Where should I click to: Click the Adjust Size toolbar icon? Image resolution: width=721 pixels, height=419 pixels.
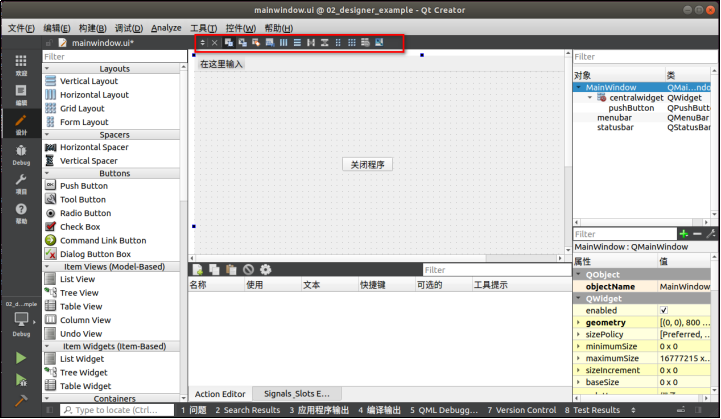tap(379, 43)
